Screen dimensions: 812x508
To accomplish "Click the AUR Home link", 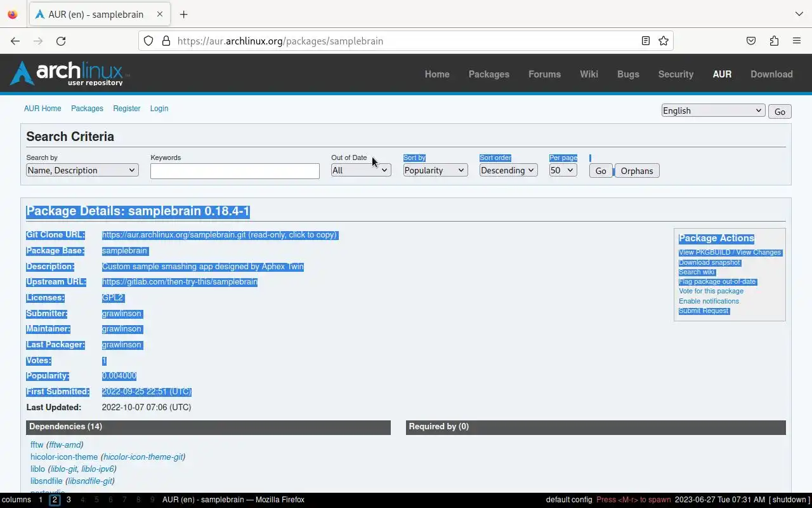I will pos(43,109).
